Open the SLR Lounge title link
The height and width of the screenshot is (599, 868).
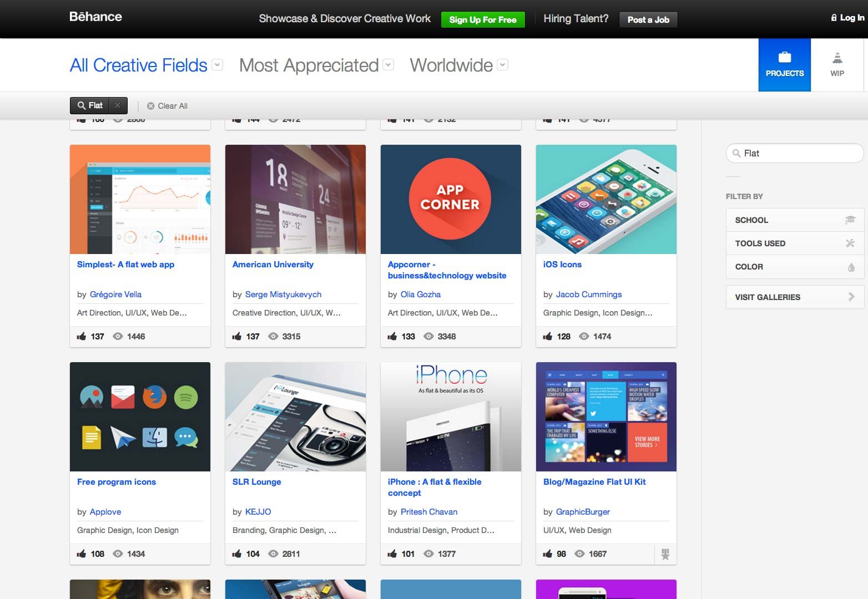(x=256, y=482)
